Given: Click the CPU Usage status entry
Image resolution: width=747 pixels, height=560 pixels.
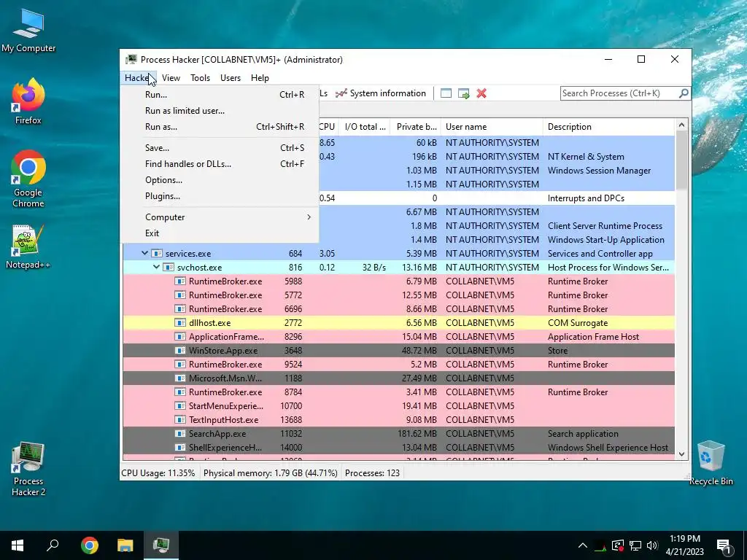Looking at the screenshot, I should 158,473.
